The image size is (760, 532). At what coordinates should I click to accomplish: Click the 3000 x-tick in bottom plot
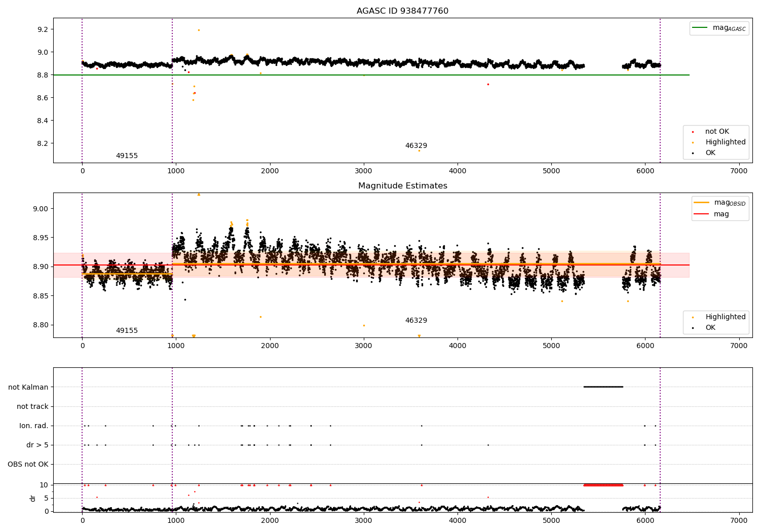tap(364, 521)
